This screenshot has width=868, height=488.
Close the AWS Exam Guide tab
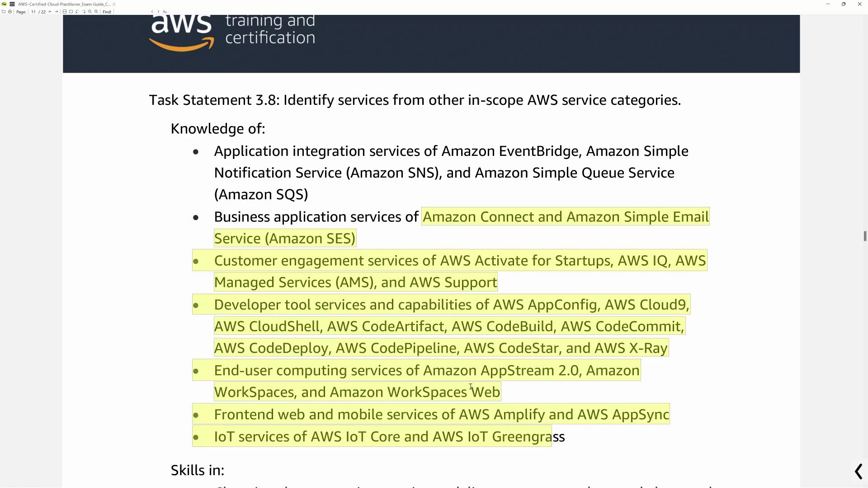point(114,4)
